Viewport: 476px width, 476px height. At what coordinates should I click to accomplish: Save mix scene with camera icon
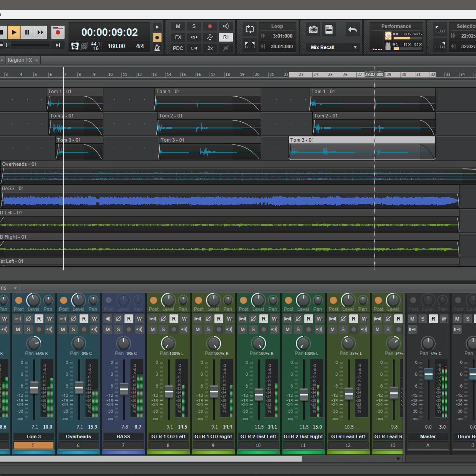click(x=313, y=29)
